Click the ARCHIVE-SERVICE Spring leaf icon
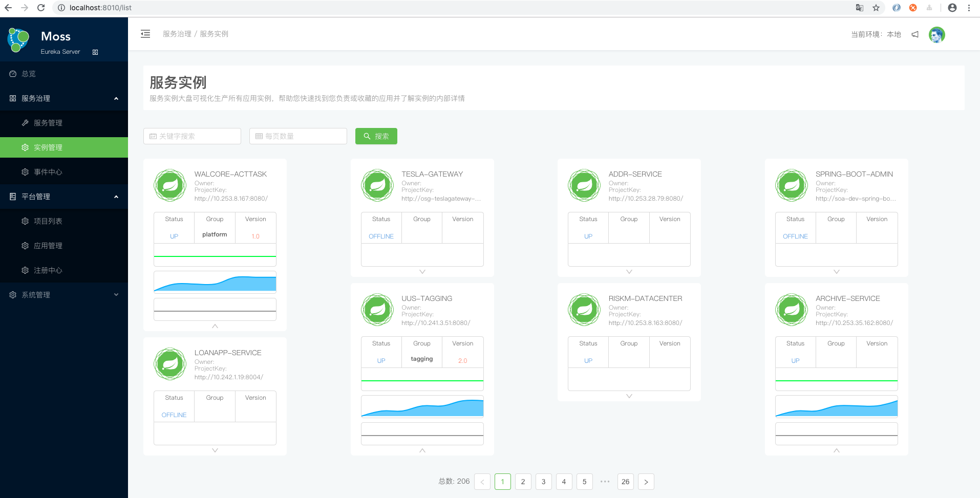The height and width of the screenshot is (498, 980). (792, 310)
